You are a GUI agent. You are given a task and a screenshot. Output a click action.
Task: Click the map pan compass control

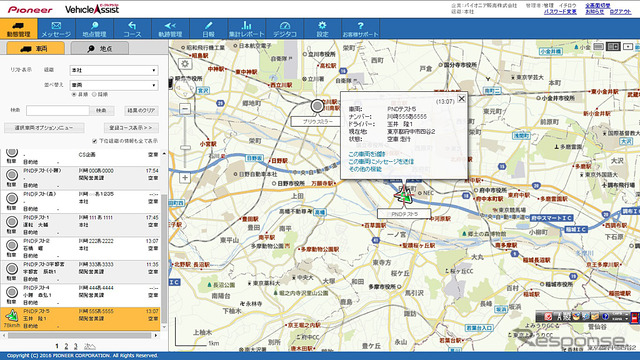(x=184, y=87)
